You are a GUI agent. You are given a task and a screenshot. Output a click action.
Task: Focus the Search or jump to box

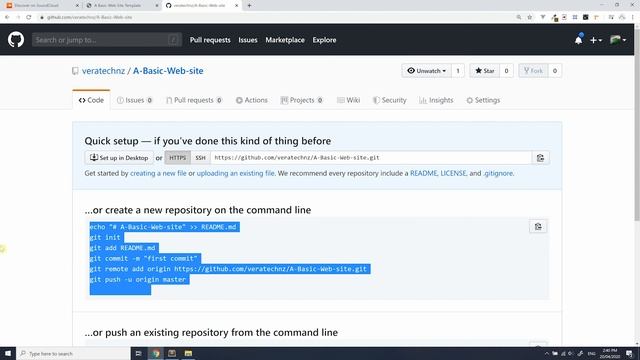pos(107,40)
